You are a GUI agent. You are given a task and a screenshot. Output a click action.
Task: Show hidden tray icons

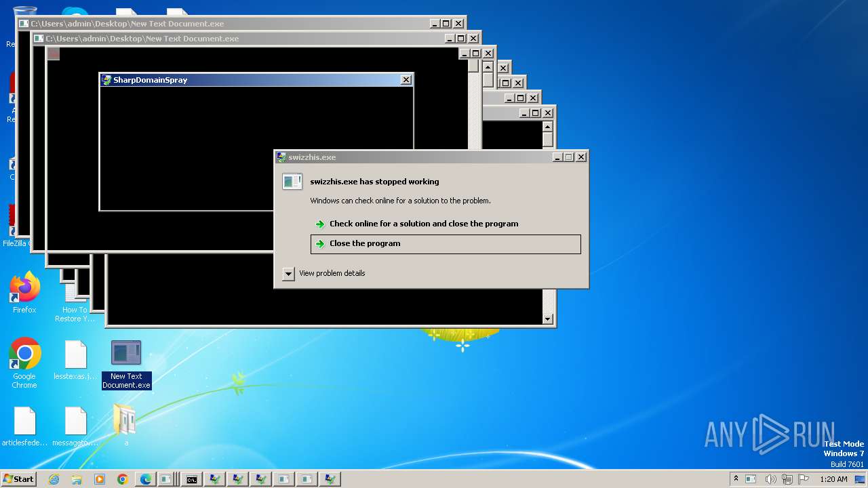736,479
